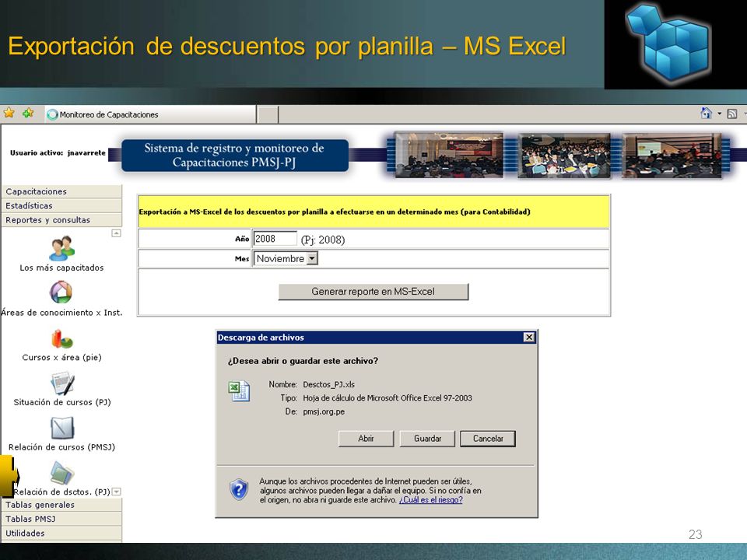Open the Reportes y consultas section
The width and height of the screenshot is (747, 560).
click(x=62, y=220)
